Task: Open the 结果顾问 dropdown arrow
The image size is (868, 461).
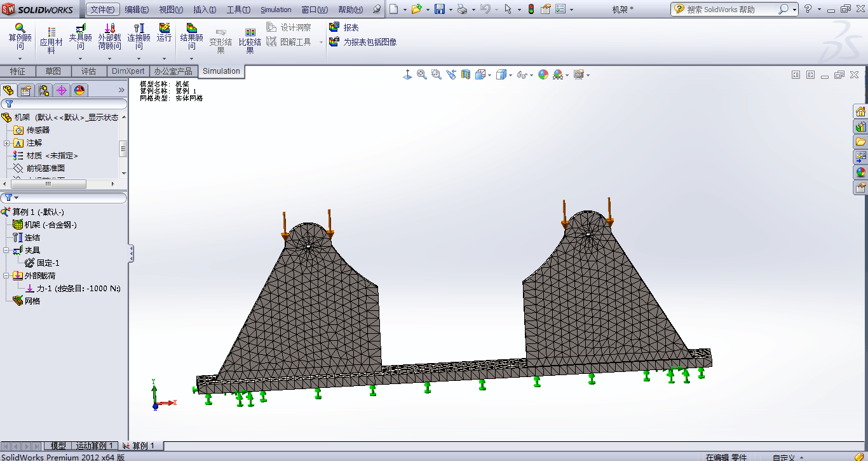Action: tap(191, 58)
